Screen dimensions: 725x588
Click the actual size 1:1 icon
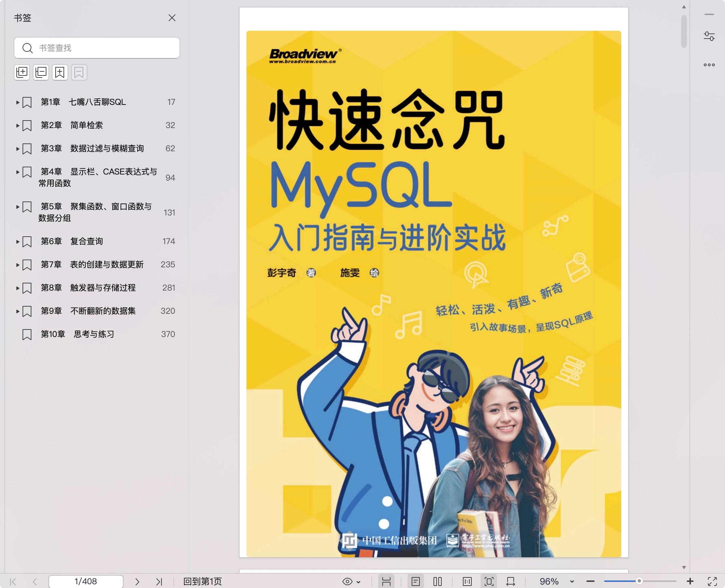(467, 582)
